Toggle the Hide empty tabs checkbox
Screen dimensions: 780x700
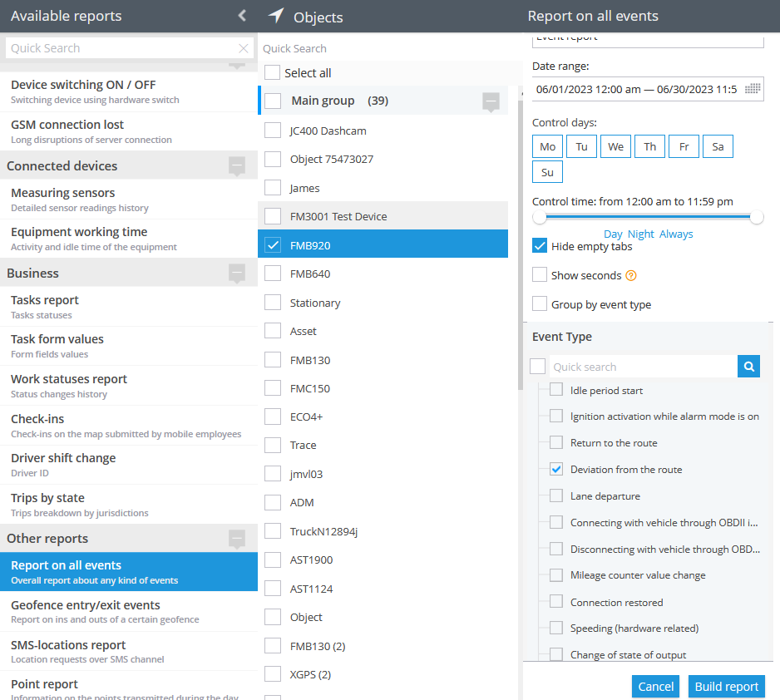540,245
